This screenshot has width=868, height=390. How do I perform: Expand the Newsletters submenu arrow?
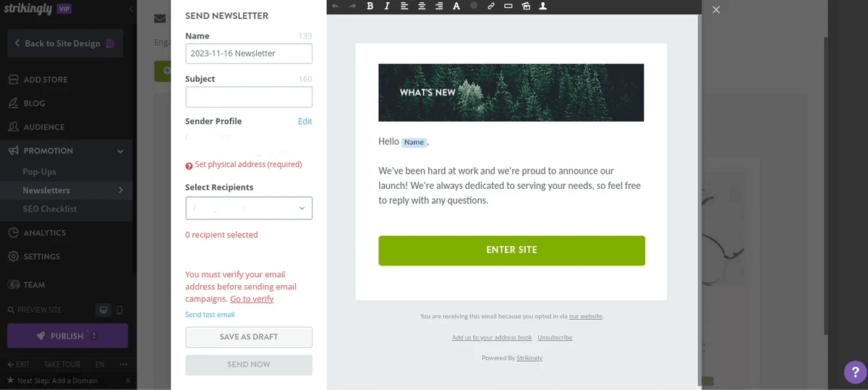coord(121,190)
